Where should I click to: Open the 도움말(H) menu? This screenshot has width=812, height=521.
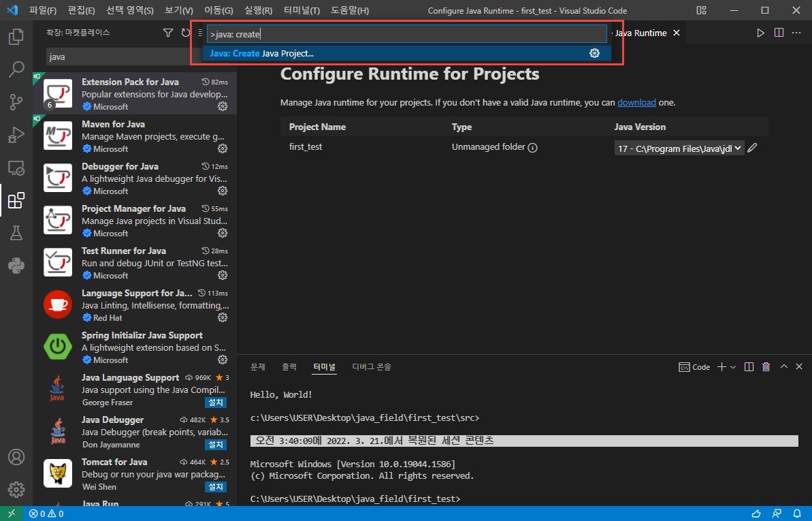tap(350, 10)
